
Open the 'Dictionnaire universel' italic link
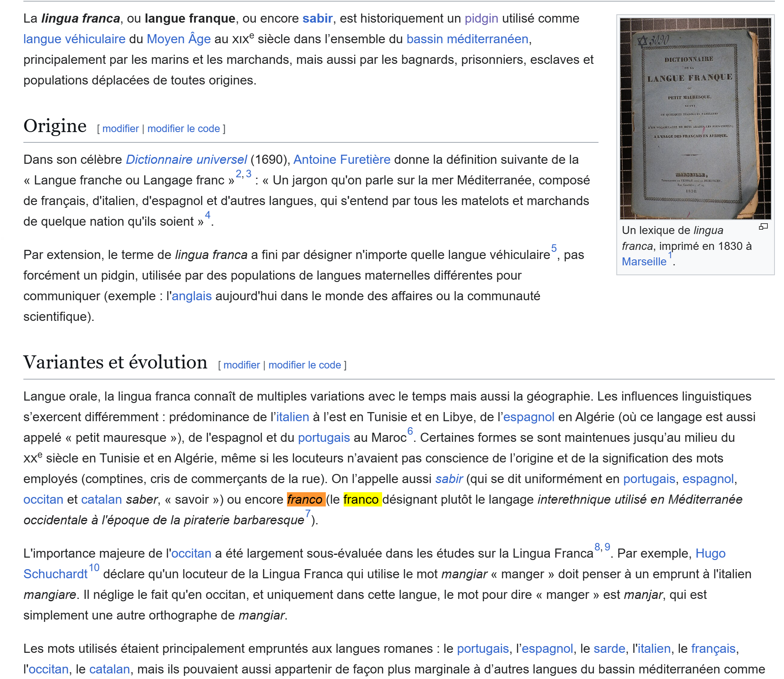tap(186, 159)
